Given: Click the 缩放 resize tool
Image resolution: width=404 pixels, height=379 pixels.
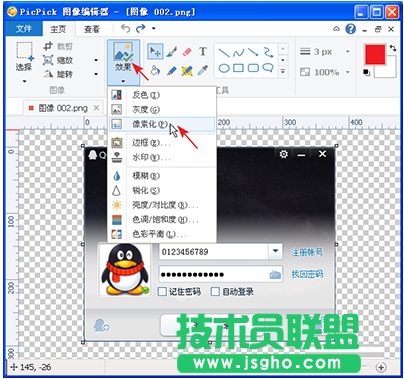Looking at the screenshot, I should click(58, 60).
